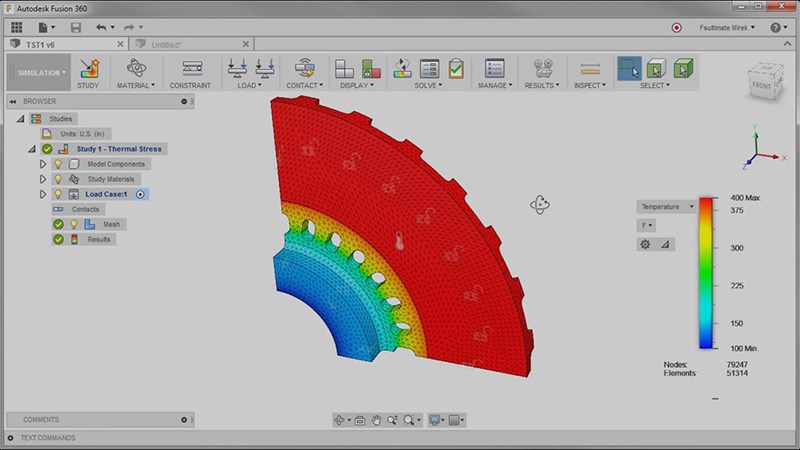Click the Solve list icon
The height and width of the screenshot is (450, 800).
pyautogui.click(x=429, y=68)
